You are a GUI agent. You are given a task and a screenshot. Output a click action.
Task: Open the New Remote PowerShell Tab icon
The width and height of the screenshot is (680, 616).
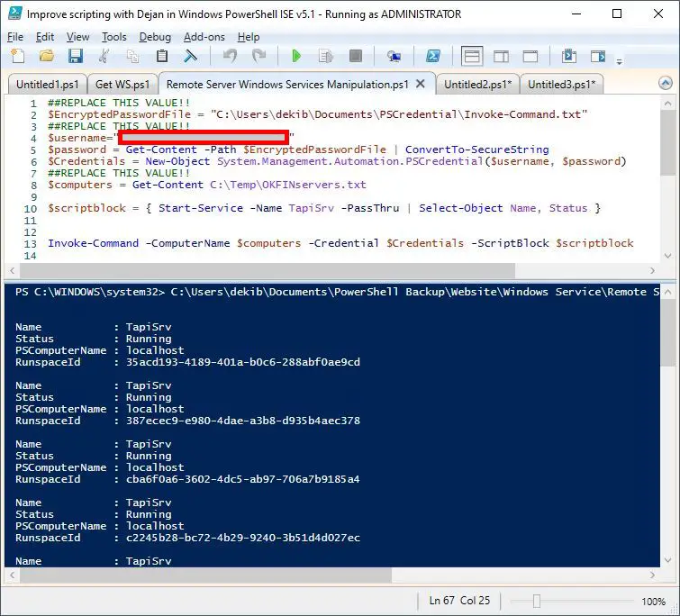click(x=394, y=57)
